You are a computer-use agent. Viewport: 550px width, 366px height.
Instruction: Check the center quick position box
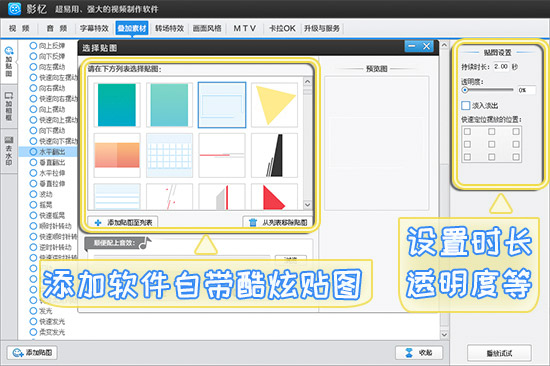coord(491,144)
